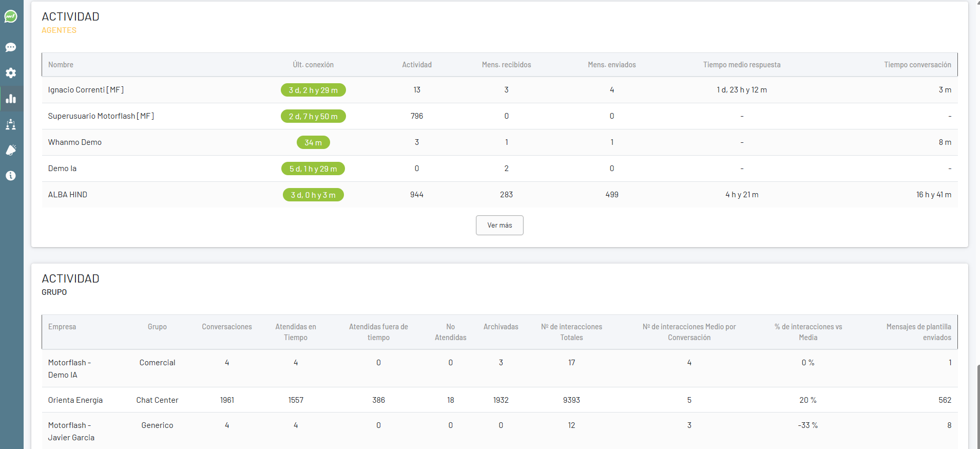This screenshot has height=449, width=980.
Task: Open settings via the gear icon
Action: [11, 73]
